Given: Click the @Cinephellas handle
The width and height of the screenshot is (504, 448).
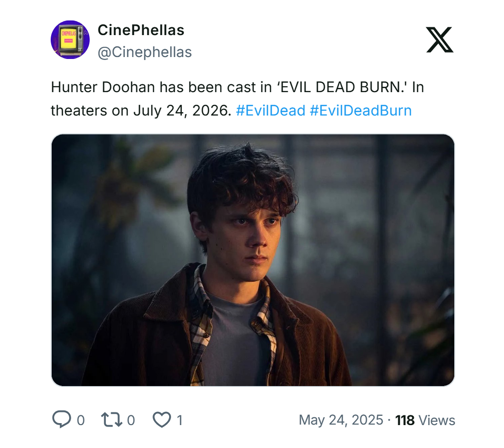Looking at the screenshot, I should tap(144, 52).
